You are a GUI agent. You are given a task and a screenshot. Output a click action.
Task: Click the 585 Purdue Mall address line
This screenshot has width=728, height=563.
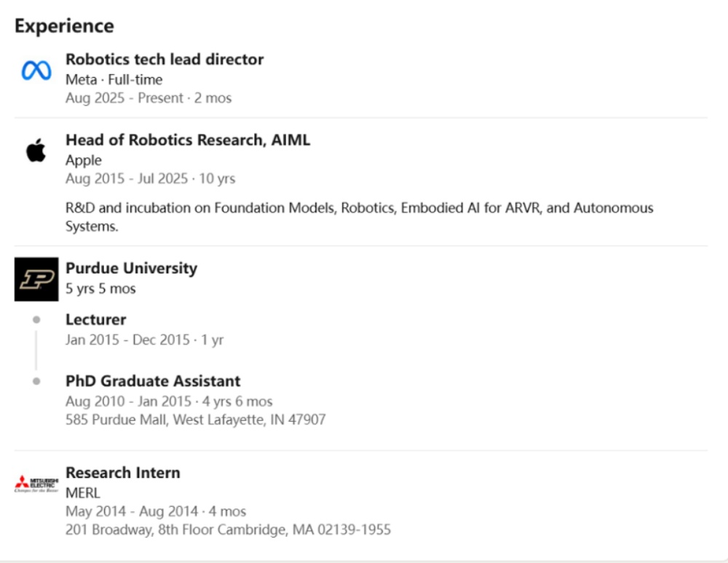click(195, 420)
